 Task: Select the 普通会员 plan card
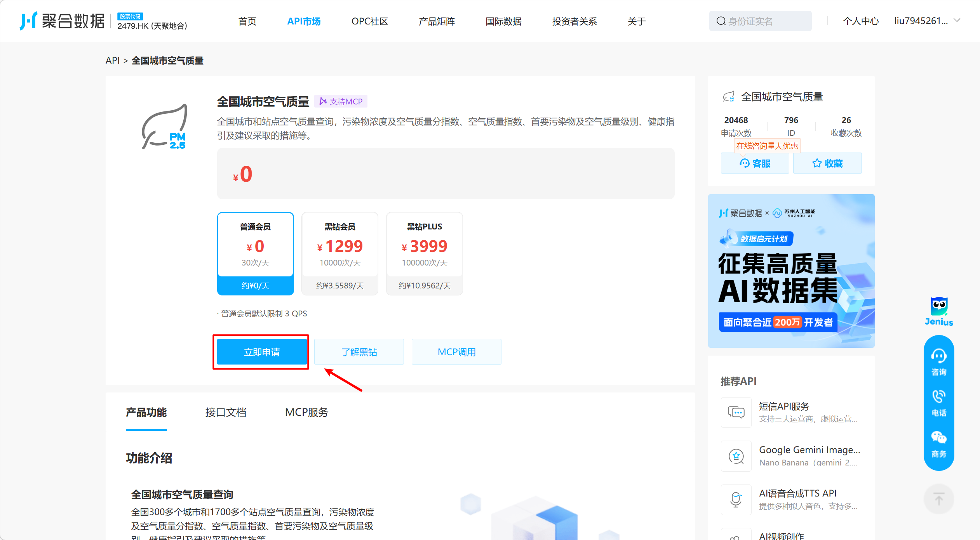tap(255, 253)
